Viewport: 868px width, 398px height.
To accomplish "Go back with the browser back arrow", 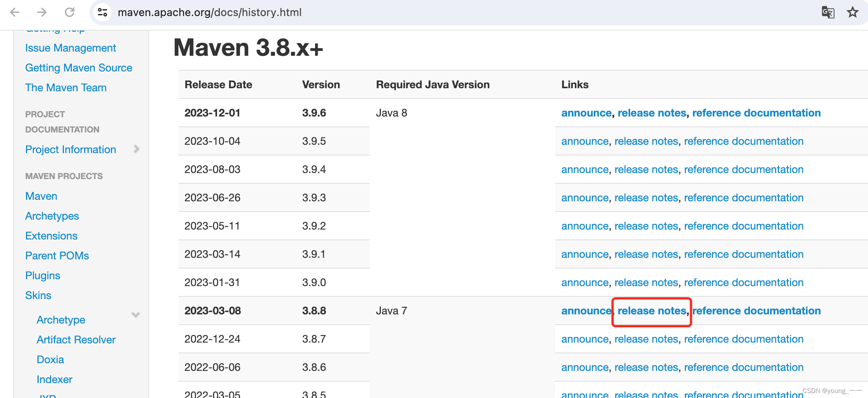I will coord(15,12).
